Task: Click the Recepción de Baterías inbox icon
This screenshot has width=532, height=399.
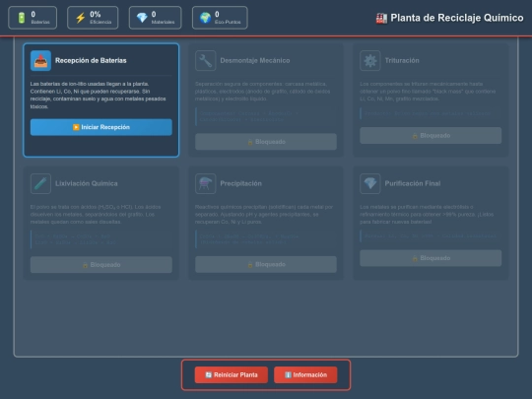Action: (x=40, y=61)
